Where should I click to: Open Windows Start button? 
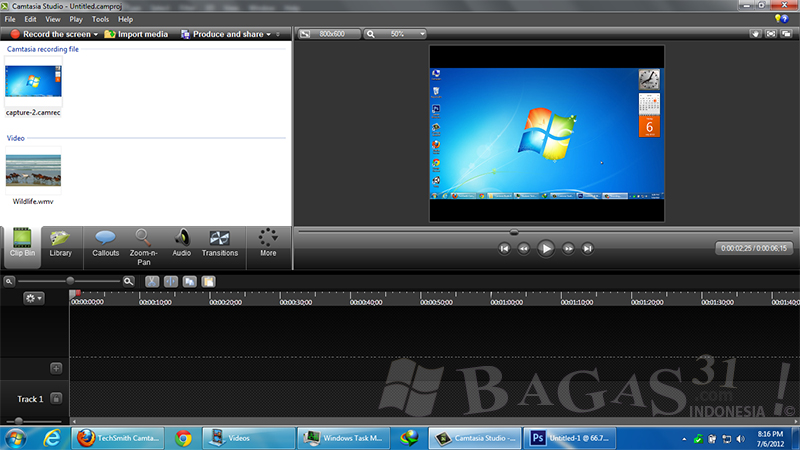(15, 438)
